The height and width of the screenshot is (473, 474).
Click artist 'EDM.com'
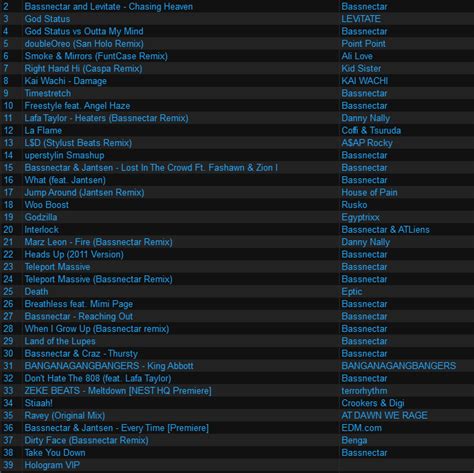[x=361, y=428]
